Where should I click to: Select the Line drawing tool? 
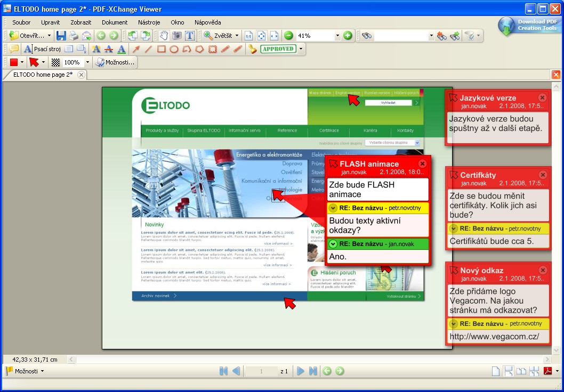[x=149, y=49]
